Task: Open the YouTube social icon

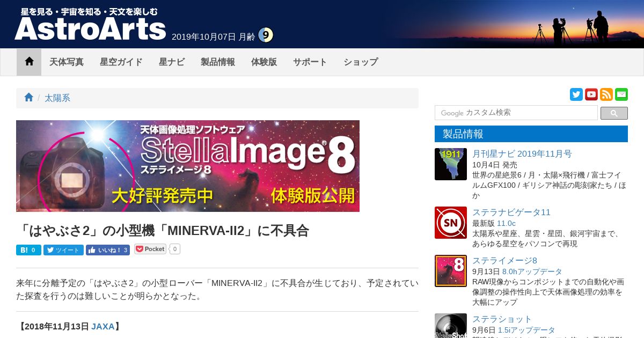Action: (x=591, y=94)
